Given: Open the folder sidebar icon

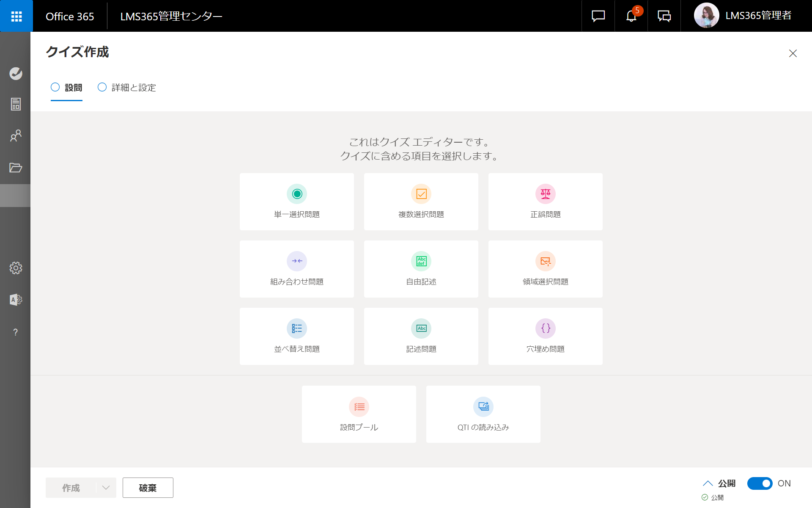Looking at the screenshot, I should coord(16,168).
